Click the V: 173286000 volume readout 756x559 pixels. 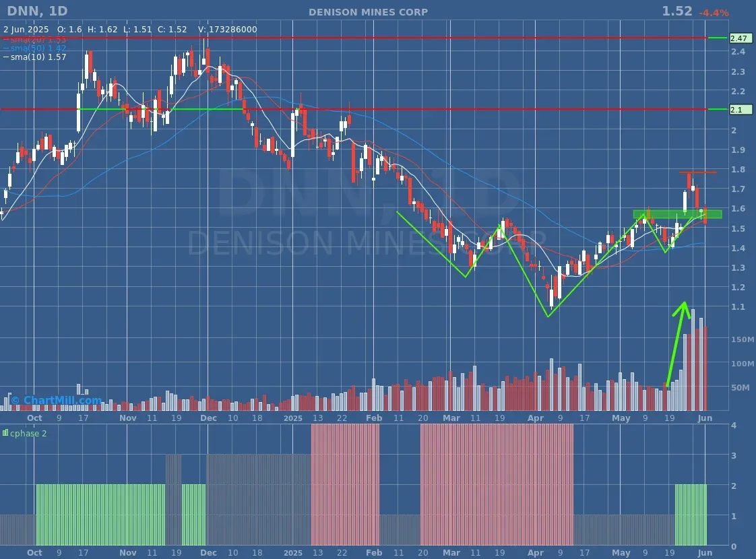click(228, 30)
